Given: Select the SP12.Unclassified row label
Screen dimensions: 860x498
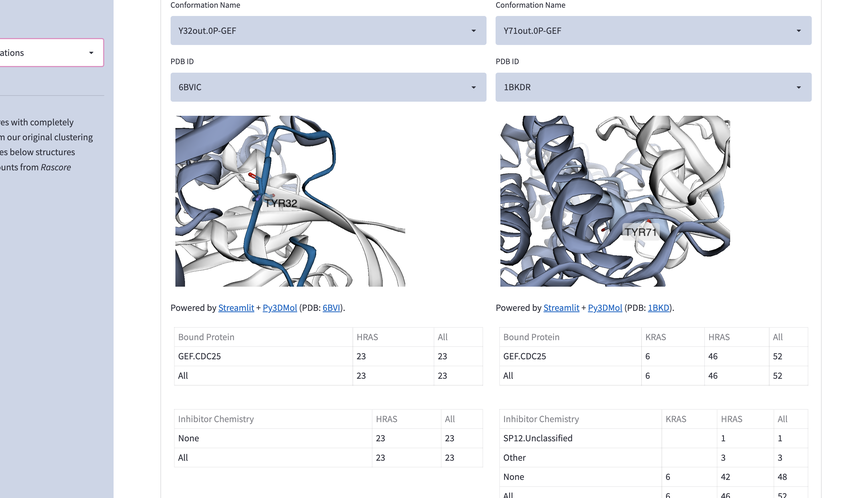Looking at the screenshot, I should 538,438.
